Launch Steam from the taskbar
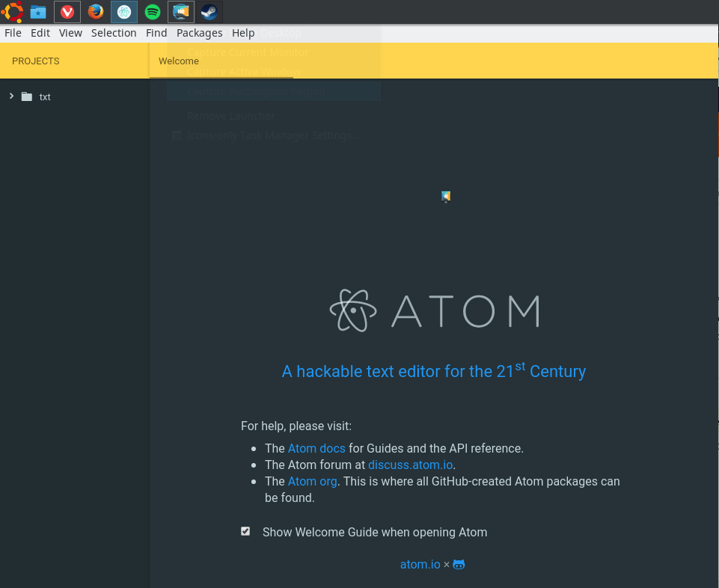The image size is (719, 588). click(209, 12)
